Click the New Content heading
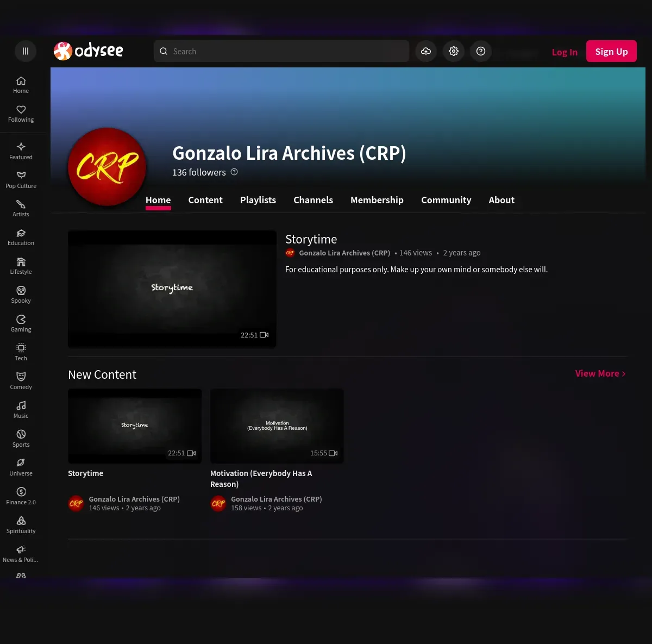This screenshot has width=652, height=644. [102, 374]
